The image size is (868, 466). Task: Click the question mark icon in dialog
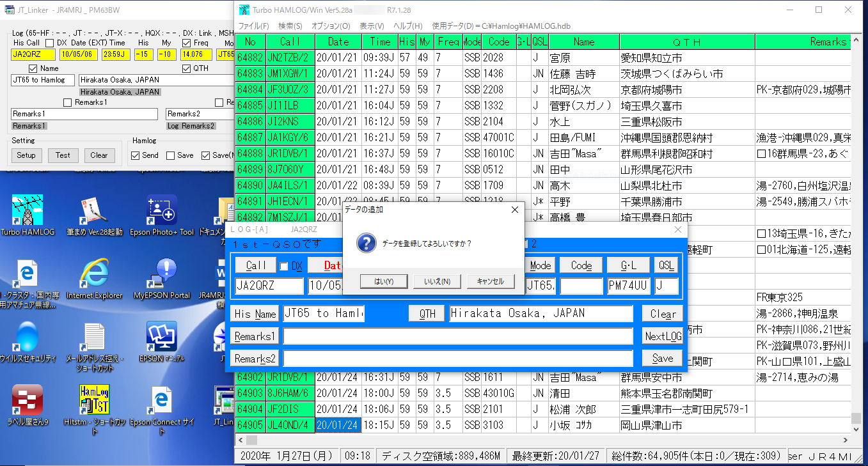(x=365, y=243)
